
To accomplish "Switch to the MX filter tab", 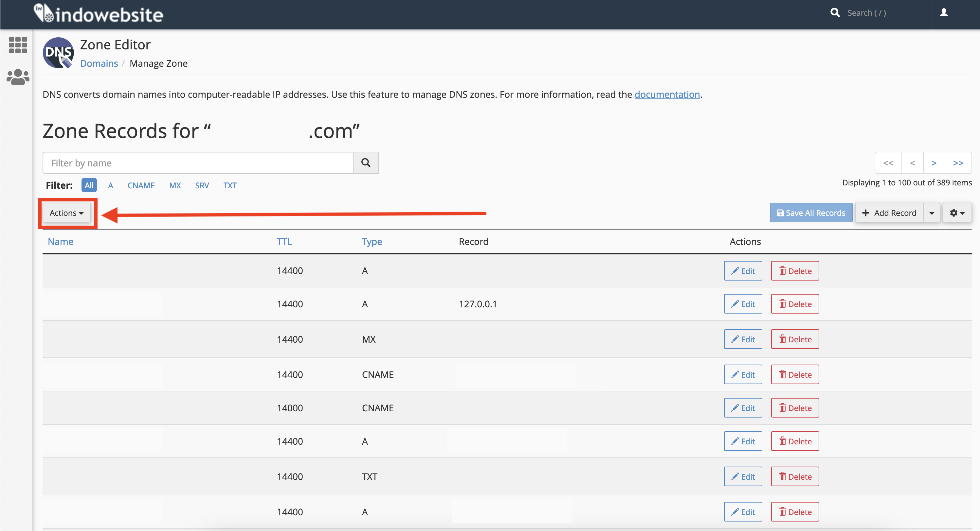I will 174,185.
